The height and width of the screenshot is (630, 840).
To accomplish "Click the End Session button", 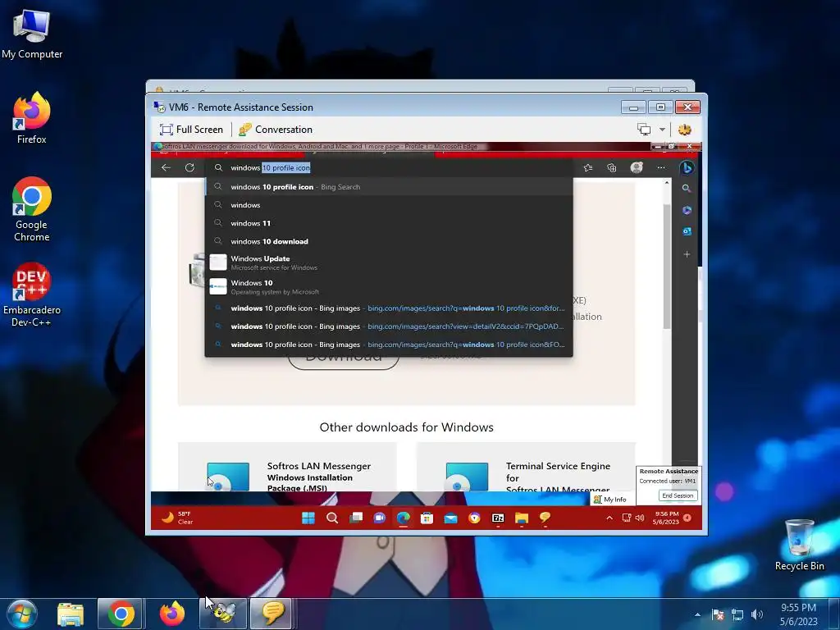I will (x=678, y=495).
